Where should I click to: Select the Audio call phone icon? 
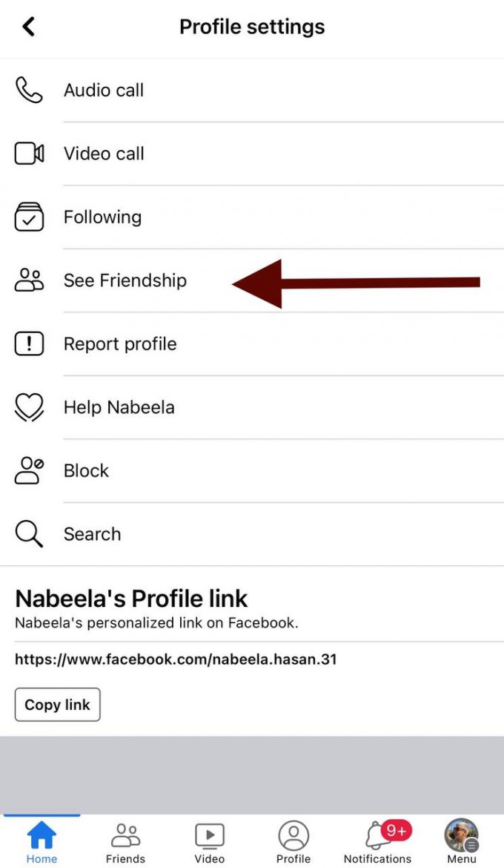(29, 90)
